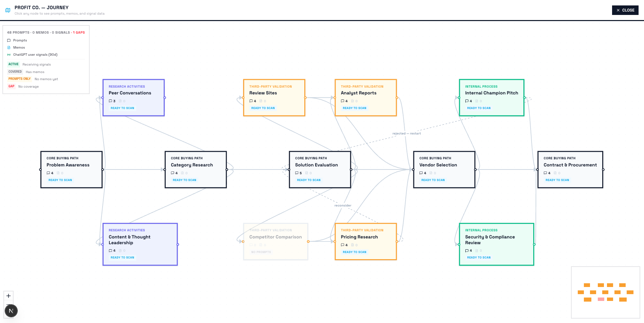Click the red 1 GAPS counter
This screenshot has width=644, height=323.
79,33
